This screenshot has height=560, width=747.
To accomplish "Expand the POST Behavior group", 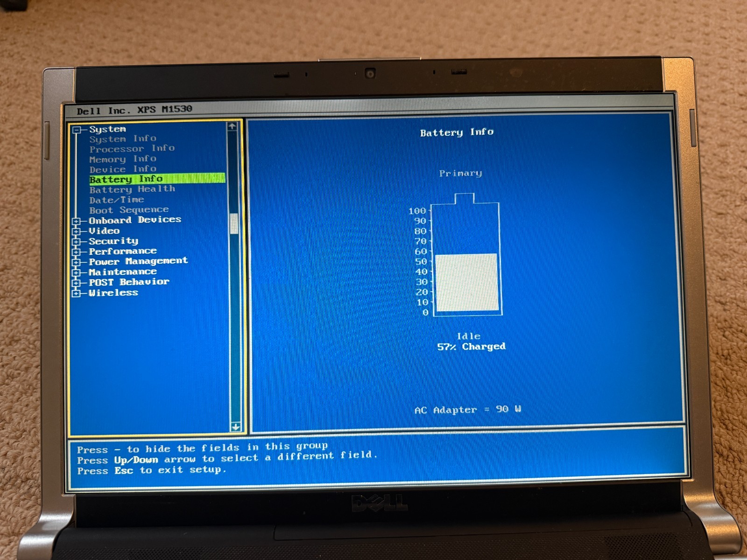I will click(x=77, y=283).
